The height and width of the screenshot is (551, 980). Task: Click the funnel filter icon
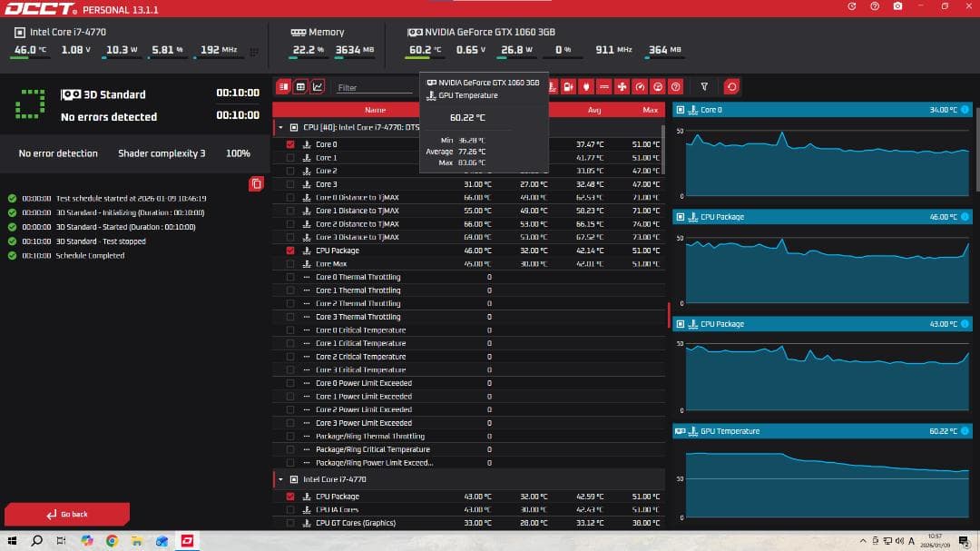[x=704, y=87]
